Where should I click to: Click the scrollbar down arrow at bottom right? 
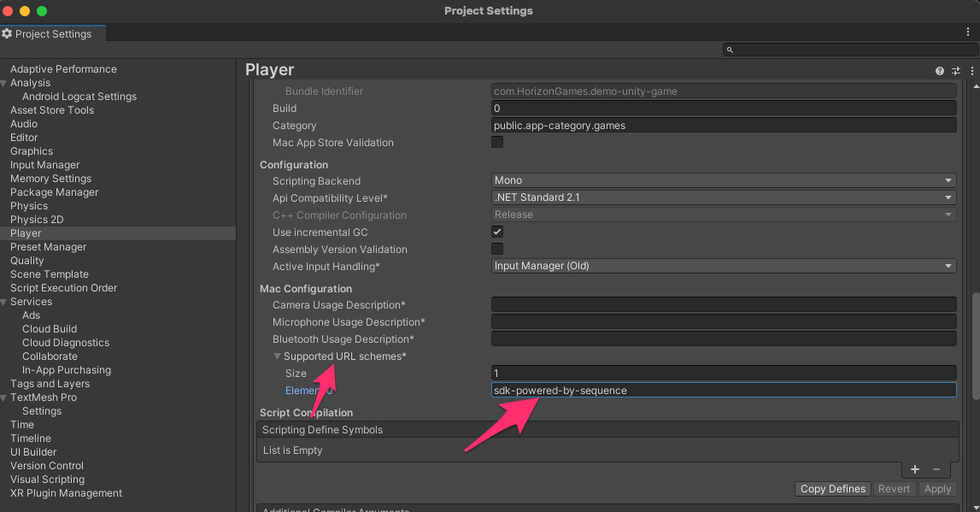(975, 507)
